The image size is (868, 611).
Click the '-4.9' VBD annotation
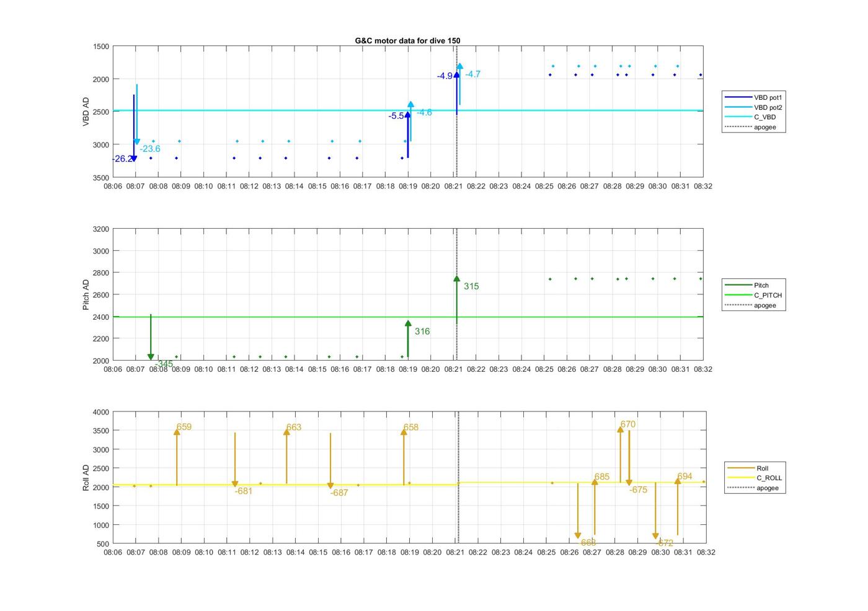[445, 76]
